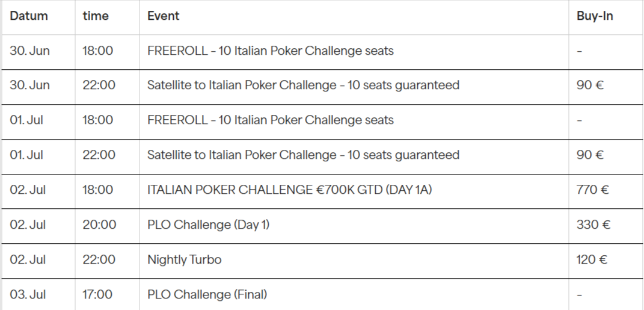644x310 pixels.
Task: Click the 770 € buy-in cell
Action: (592, 190)
